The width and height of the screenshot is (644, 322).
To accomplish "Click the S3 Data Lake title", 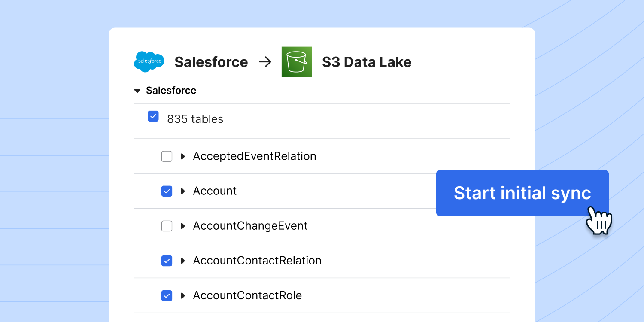I will [x=367, y=62].
